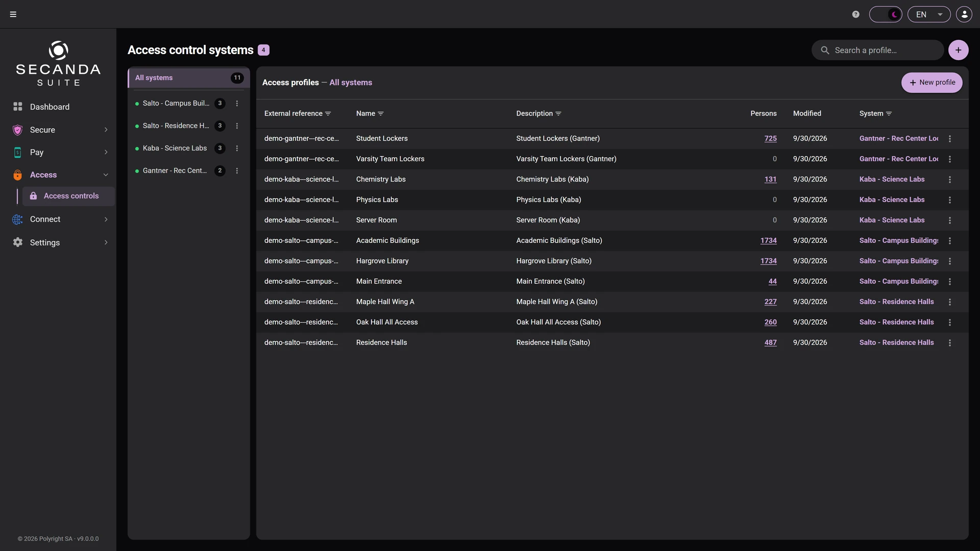The height and width of the screenshot is (551, 980).
Task: Filter by System column icon
Action: click(x=889, y=113)
